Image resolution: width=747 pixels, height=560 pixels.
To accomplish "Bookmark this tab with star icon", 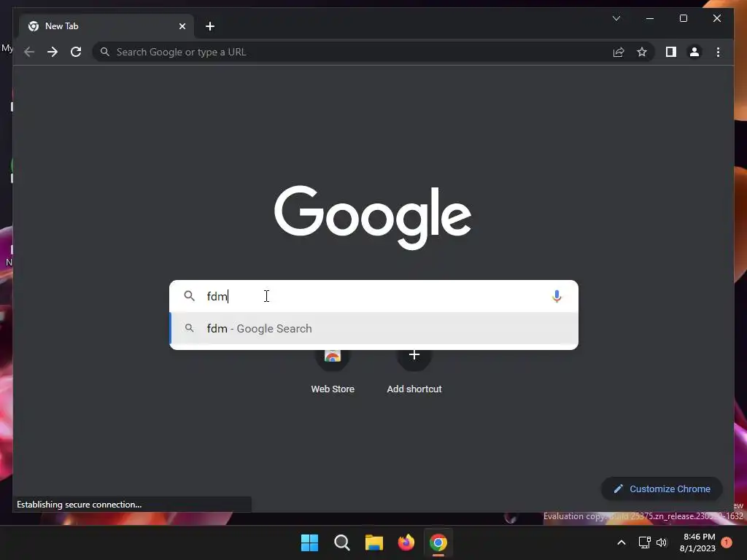I will coord(642,52).
